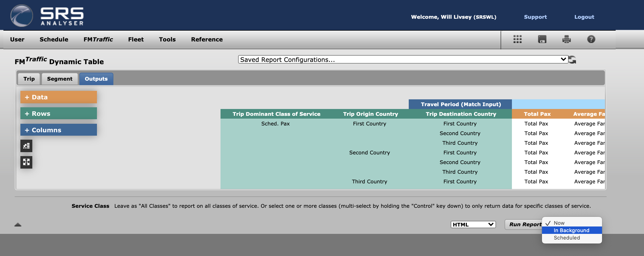This screenshot has width=644, height=256.
Task: Click Trip Destination Country header
Action: point(461,114)
